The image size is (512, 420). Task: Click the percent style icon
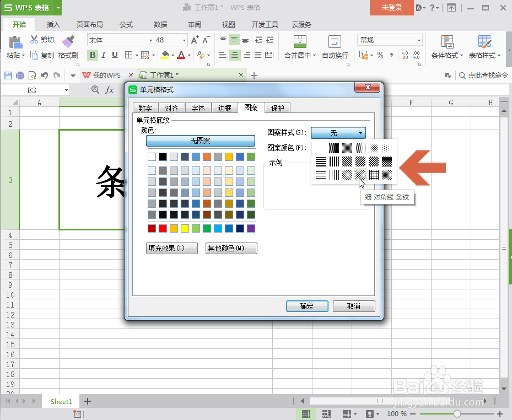point(380,55)
